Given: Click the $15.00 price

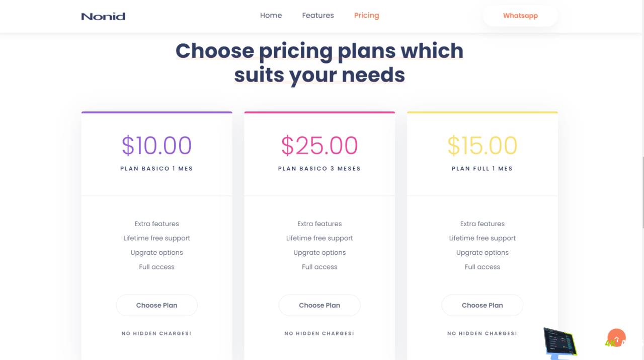Looking at the screenshot, I should tap(482, 146).
